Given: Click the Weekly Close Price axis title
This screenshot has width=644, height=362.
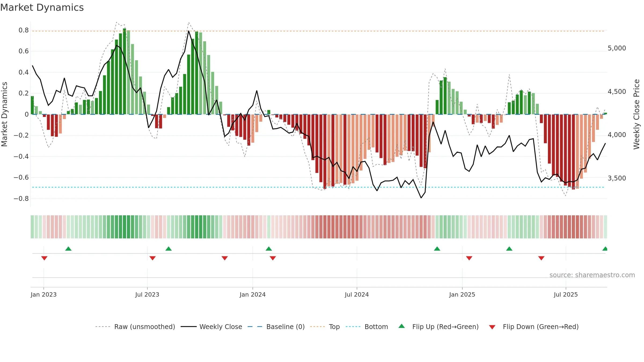Looking at the screenshot, I should coord(636,114).
